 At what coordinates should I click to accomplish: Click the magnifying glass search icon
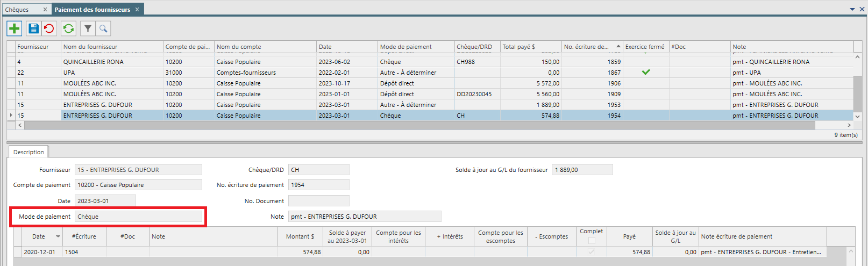click(103, 28)
